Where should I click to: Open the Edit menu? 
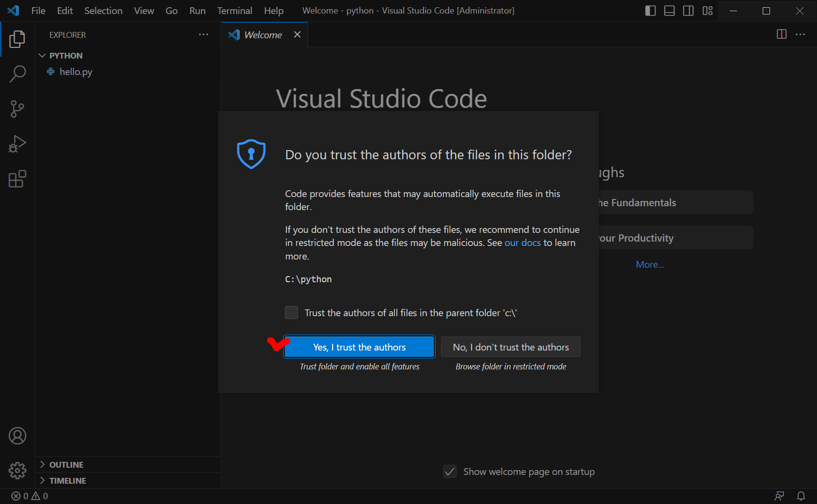point(65,11)
